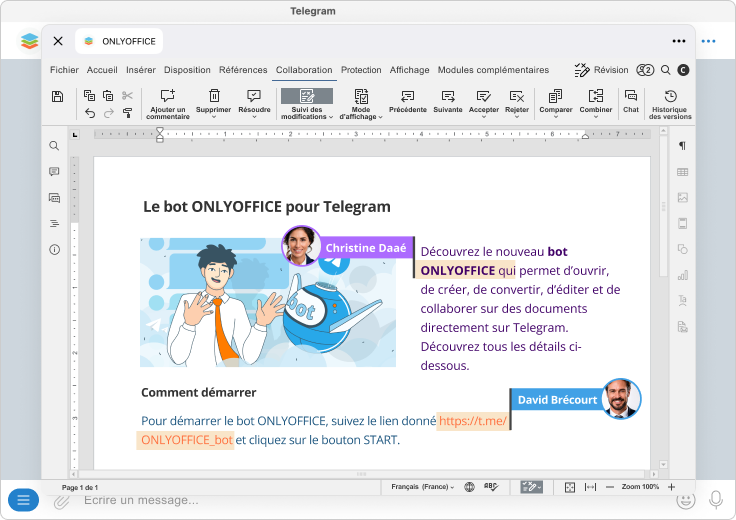
Task: Click the https://t.me/ link in document
Action: [473, 421]
